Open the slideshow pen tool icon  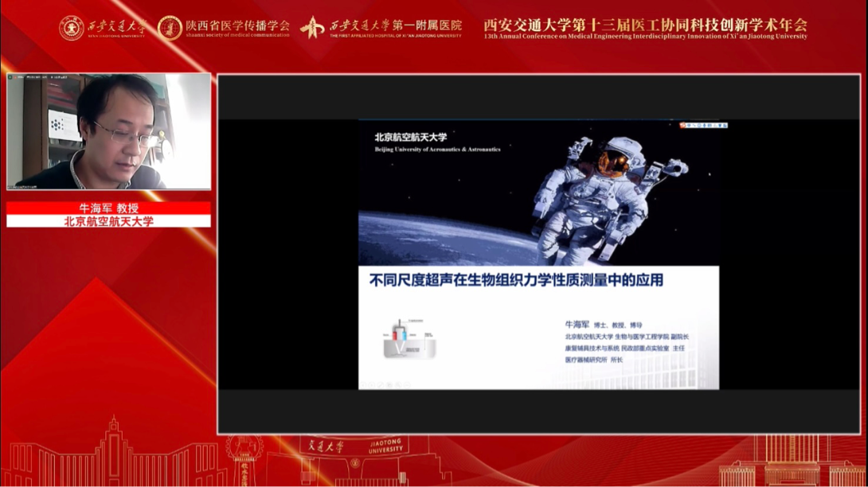(x=381, y=384)
